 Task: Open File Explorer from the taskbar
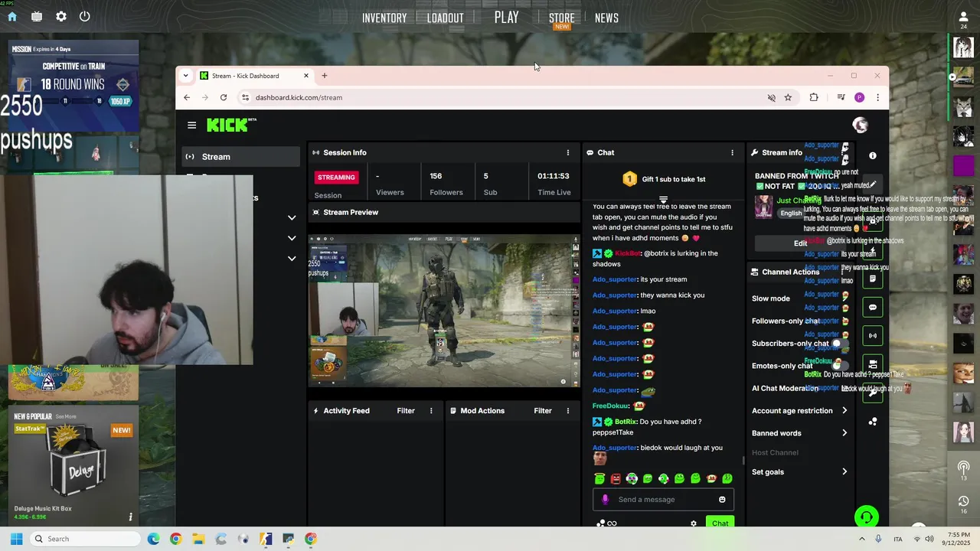(x=198, y=539)
